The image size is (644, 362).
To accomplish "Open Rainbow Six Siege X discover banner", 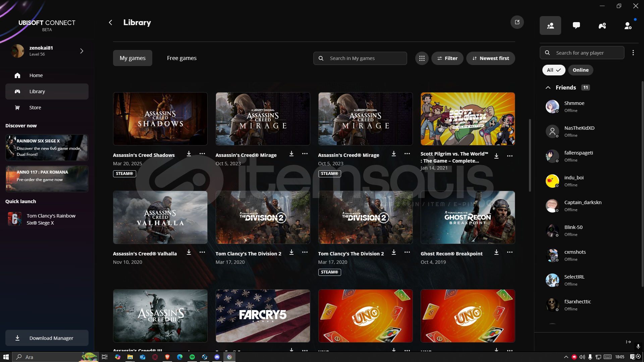I will click(47, 148).
